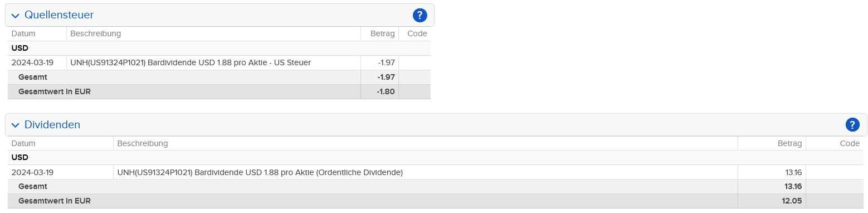Click the Gesamtwert in EUR -1.80 cell
This screenshot has width=868, height=213.
[380, 91]
